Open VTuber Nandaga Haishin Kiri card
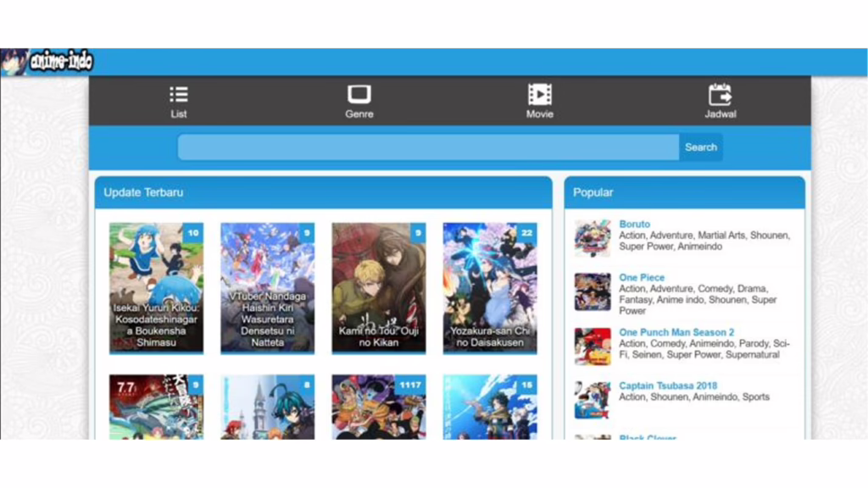 tap(267, 288)
